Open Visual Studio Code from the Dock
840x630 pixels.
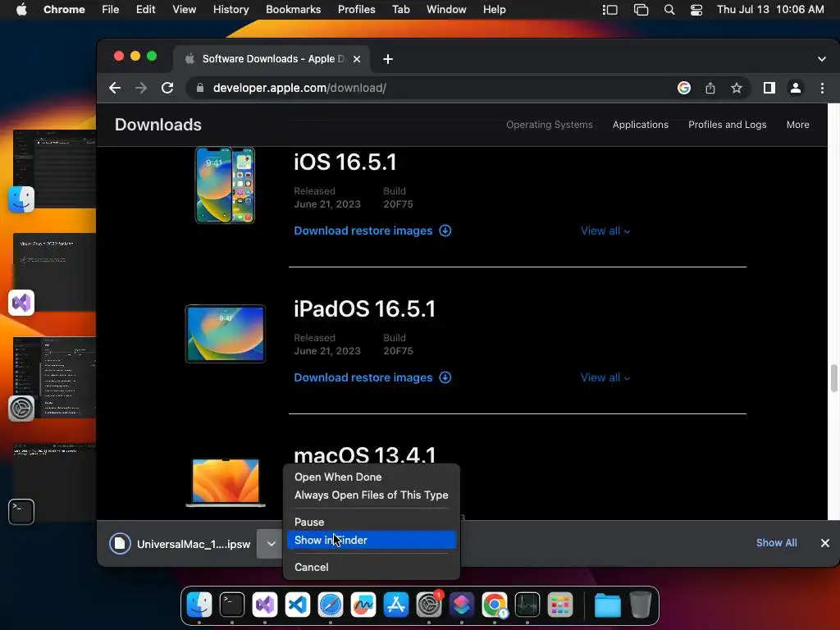coord(298,605)
